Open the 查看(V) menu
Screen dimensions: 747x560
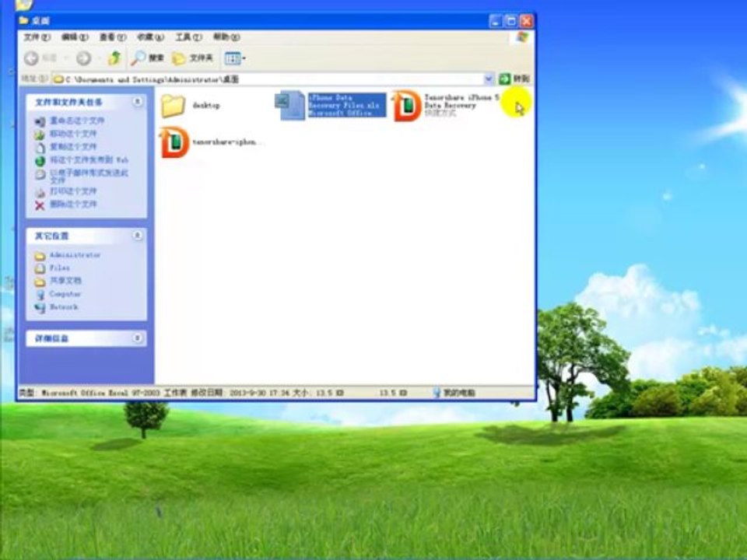point(113,37)
